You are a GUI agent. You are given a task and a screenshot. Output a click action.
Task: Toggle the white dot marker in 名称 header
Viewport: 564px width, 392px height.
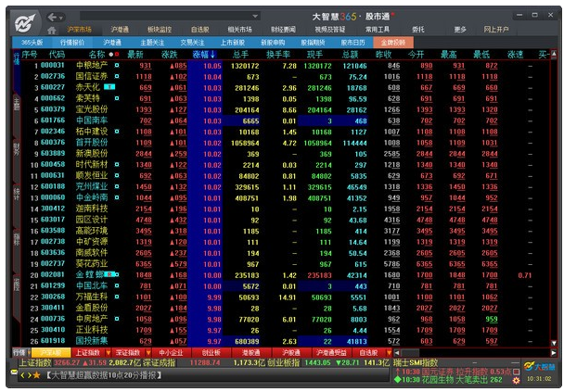[110, 55]
